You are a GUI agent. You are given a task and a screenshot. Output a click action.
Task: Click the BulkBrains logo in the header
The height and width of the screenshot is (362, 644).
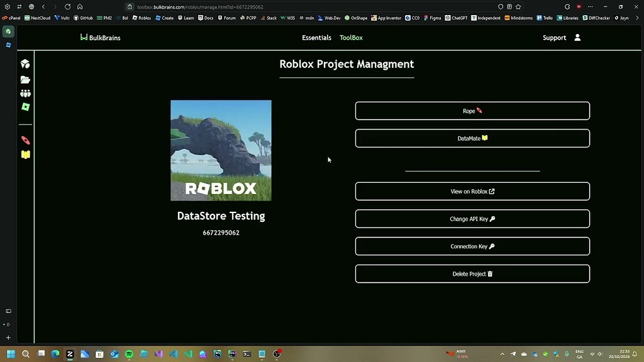pos(100,38)
